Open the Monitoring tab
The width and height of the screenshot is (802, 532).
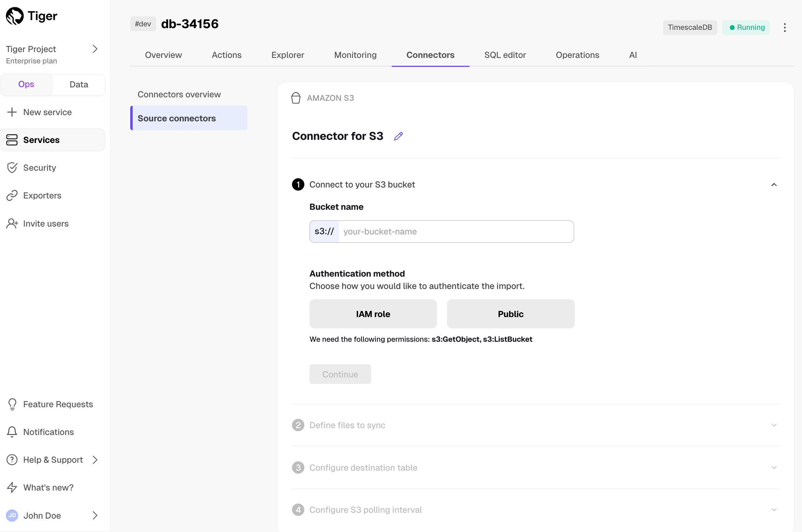[x=355, y=55]
